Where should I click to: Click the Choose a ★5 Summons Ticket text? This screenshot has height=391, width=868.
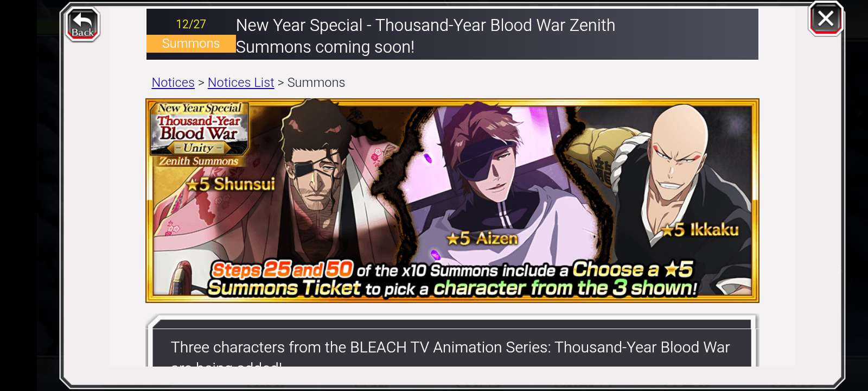point(450,279)
